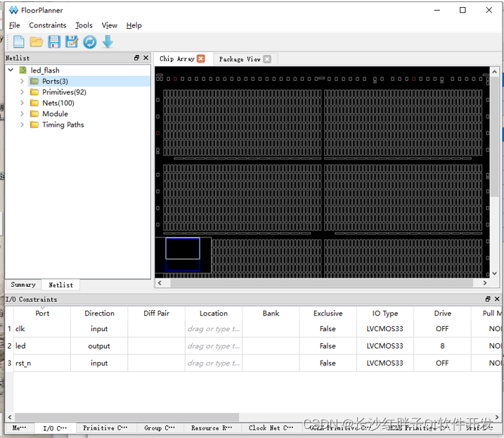The image size is (504, 438).
Task: Expand the Primitives(92) node
Action: [x=22, y=92]
